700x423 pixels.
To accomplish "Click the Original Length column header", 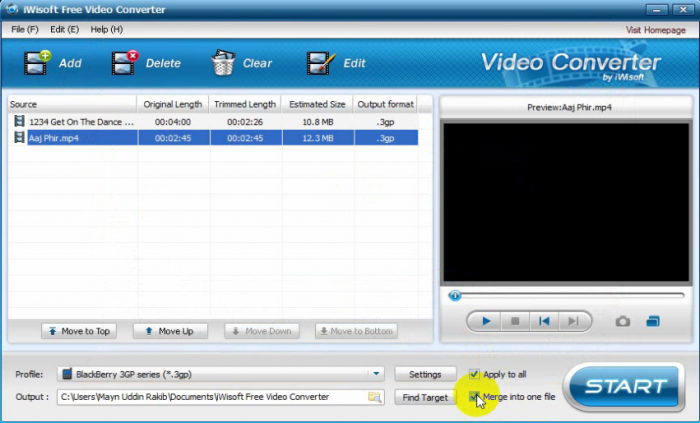I will tap(173, 104).
